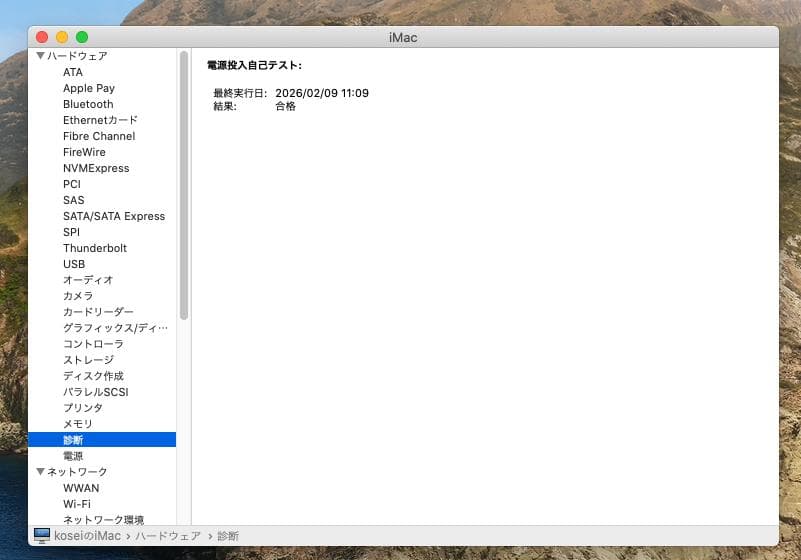Choose Fibre Channel in the list
Viewport: 801px width, 560px height.
[99, 136]
